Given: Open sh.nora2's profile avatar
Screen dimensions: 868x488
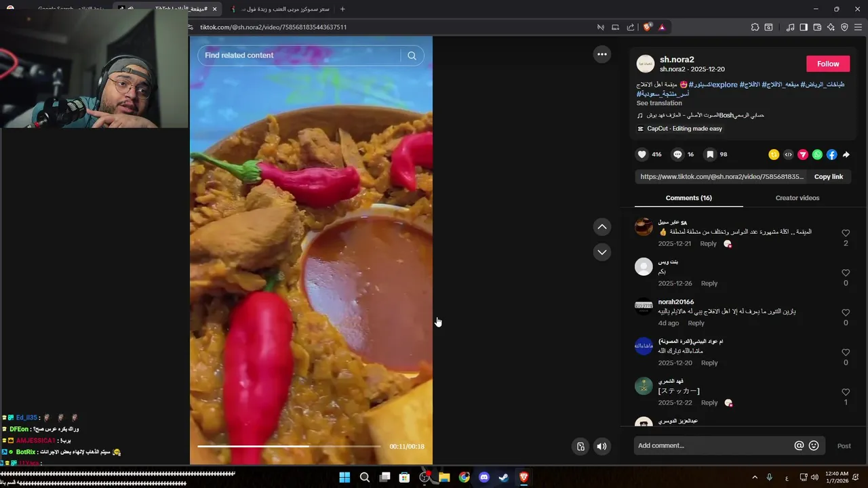Looking at the screenshot, I should click(646, 64).
